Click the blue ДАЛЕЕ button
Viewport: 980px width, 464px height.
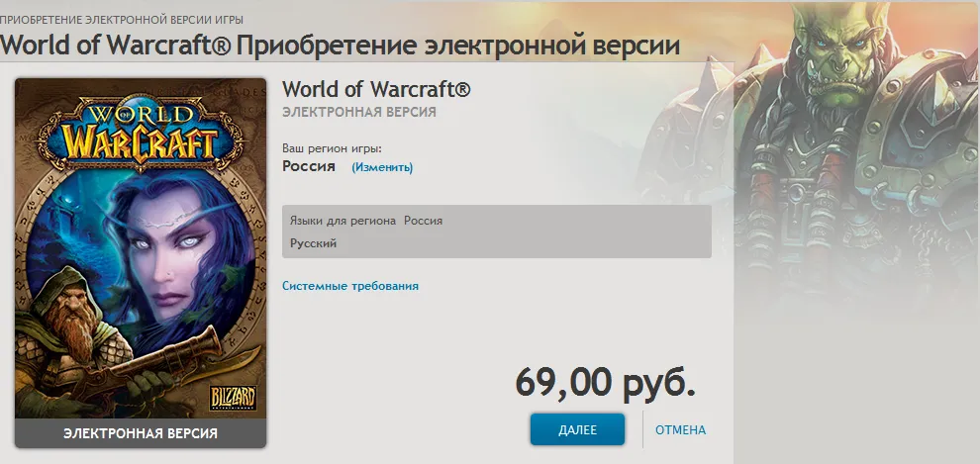[577, 429]
